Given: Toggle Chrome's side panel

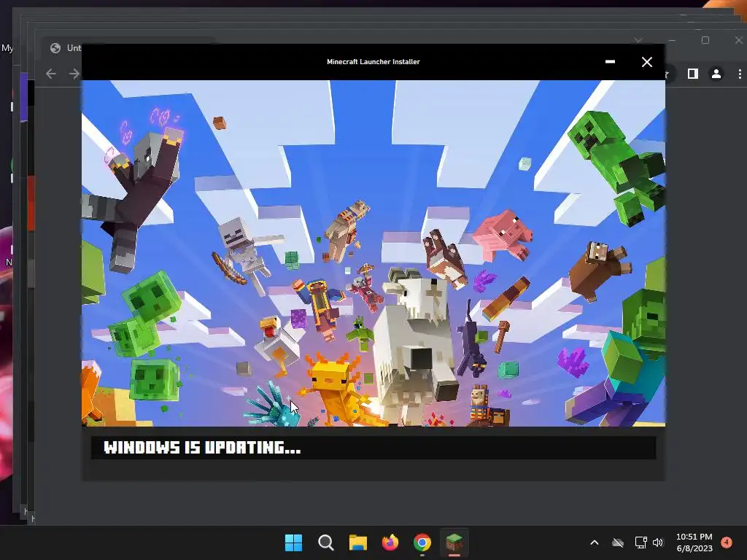Looking at the screenshot, I should 693,74.
